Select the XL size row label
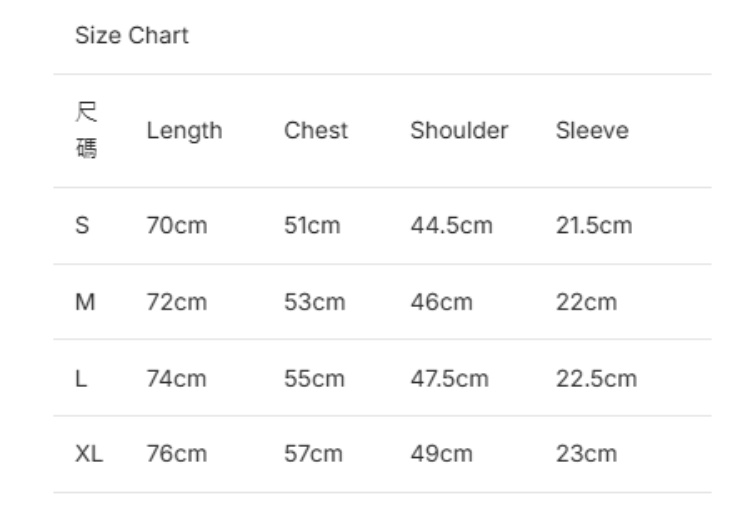This screenshot has height=525, width=750. (x=88, y=454)
